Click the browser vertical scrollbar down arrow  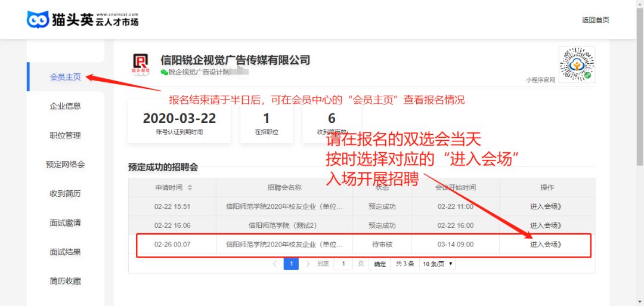click(639, 301)
